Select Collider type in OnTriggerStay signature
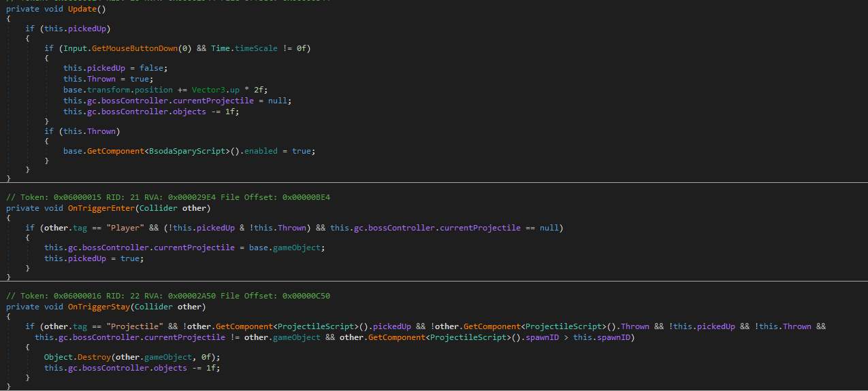Viewport: 868px width, 391px height. pyautogui.click(x=152, y=307)
